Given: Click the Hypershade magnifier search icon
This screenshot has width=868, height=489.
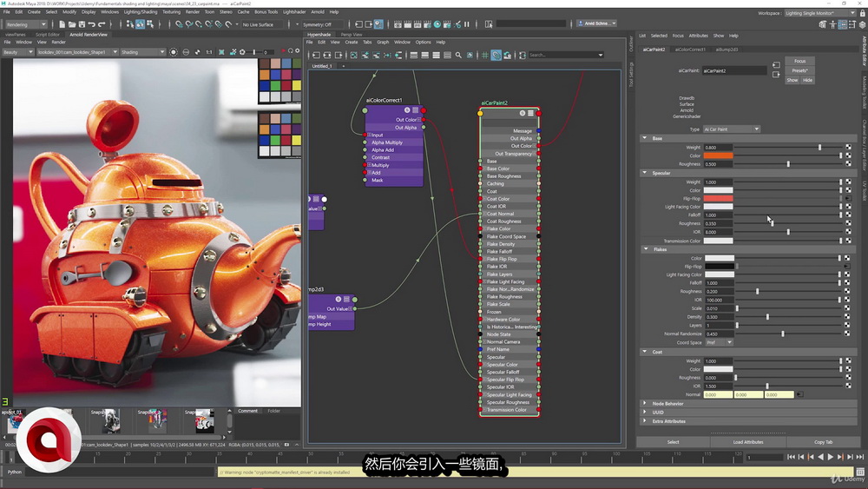Looking at the screenshot, I should click(458, 55).
